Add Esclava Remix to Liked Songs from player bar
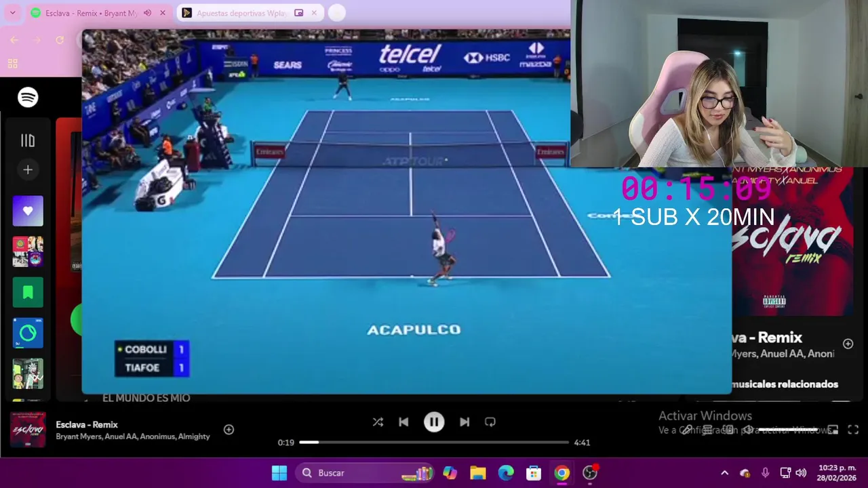This screenshot has width=868, height=488. click(x=229, y=429)
